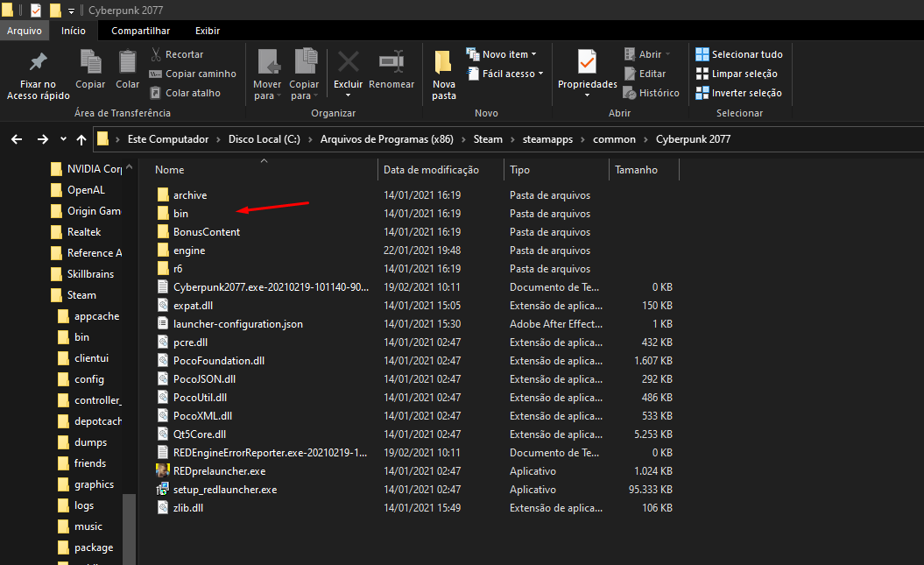This screenshot has width=924, height=565.
Task: Open graphics folder in navigation tree
Action: point(94,484)
